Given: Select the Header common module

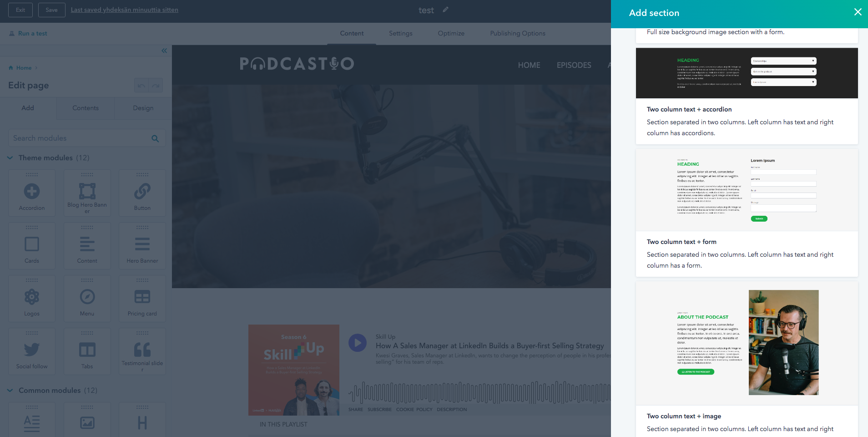Looking at the screenshot, I should coord(142,419).
